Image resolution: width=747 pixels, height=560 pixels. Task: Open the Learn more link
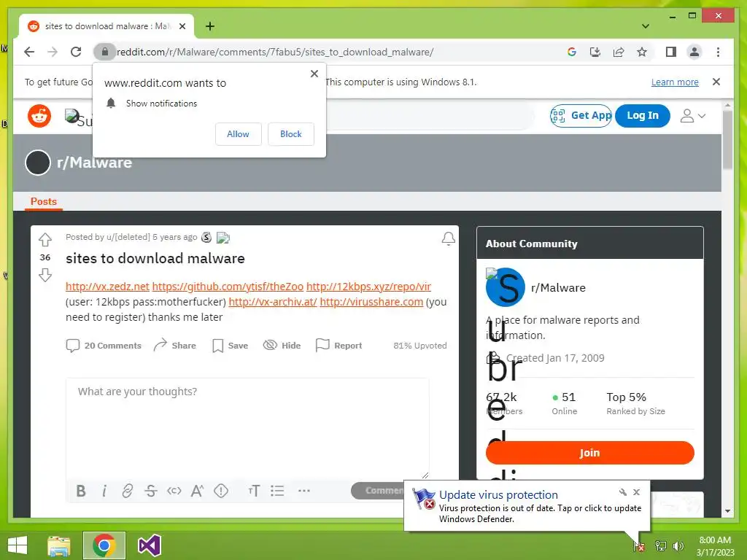[x=675, y=82]
